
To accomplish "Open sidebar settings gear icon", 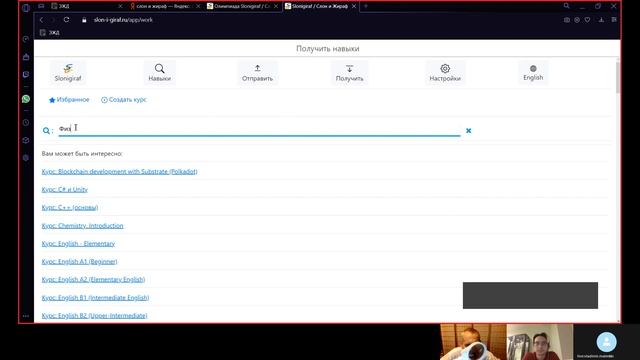I will (26, 158).
